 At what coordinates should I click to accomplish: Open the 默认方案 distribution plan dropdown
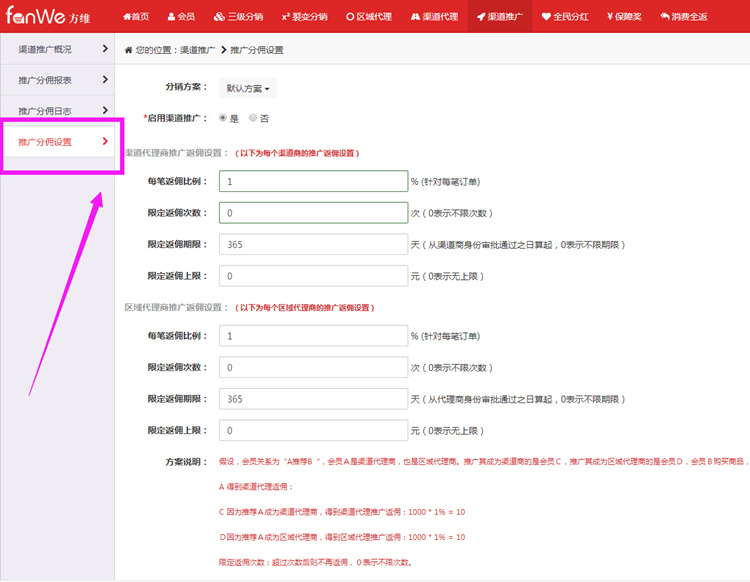click(x=248, y=88)
